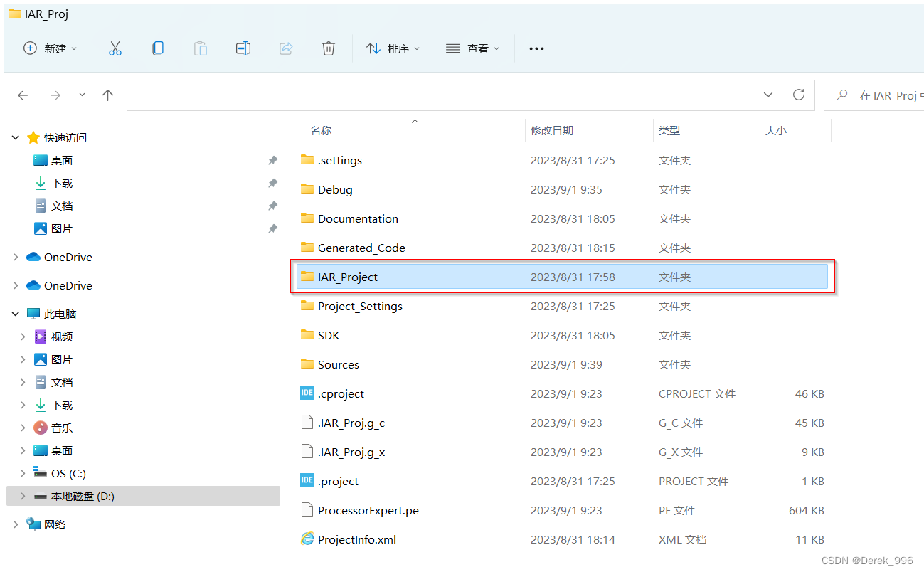The image size is (924, 572).
Task: Sort by the 名称 column header
Action: 321,130
